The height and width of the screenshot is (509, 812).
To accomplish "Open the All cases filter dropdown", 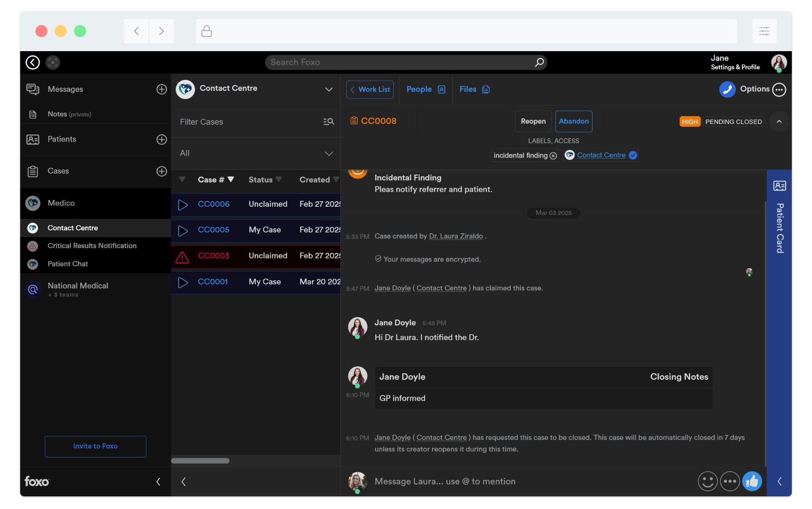I will pyautogui.click(x=329, y=153).
